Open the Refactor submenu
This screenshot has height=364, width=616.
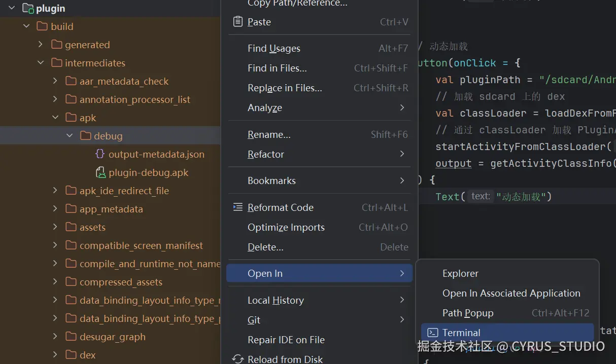(320, 154)
